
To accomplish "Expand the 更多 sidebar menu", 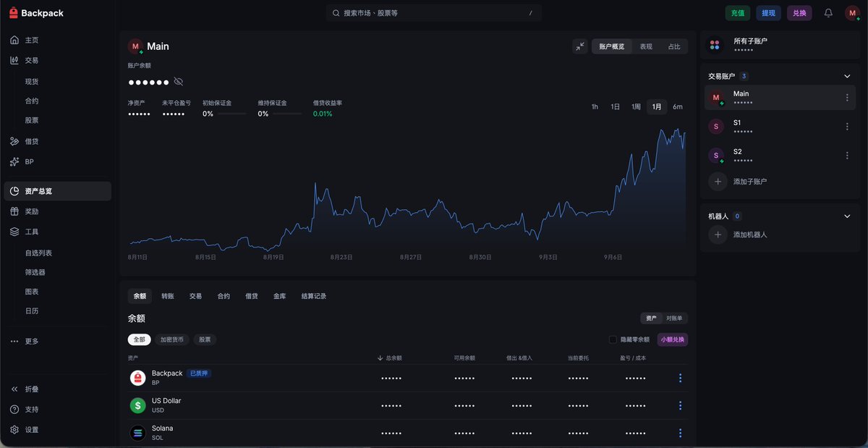I will [x=25, y=342].
